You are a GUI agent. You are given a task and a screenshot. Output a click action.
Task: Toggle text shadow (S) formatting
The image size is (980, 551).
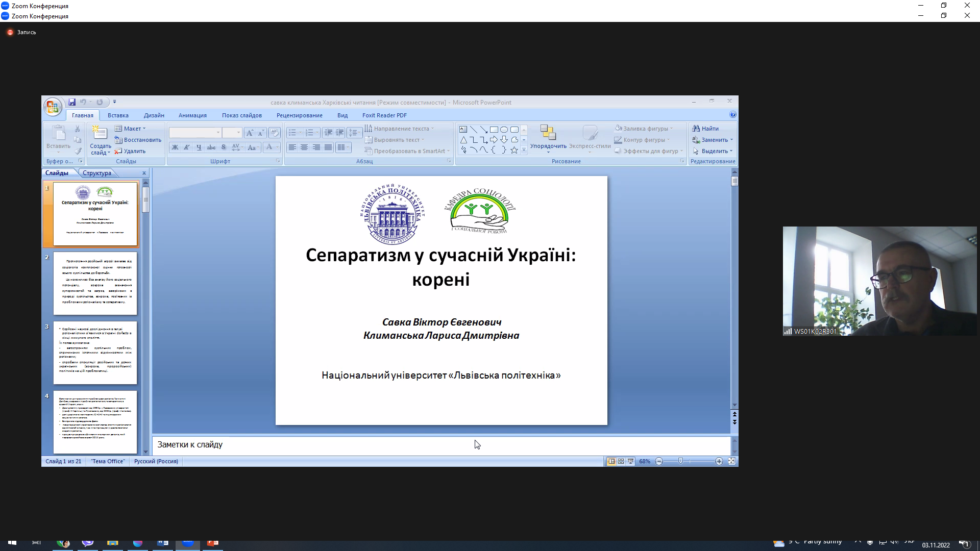pos(224,147)
